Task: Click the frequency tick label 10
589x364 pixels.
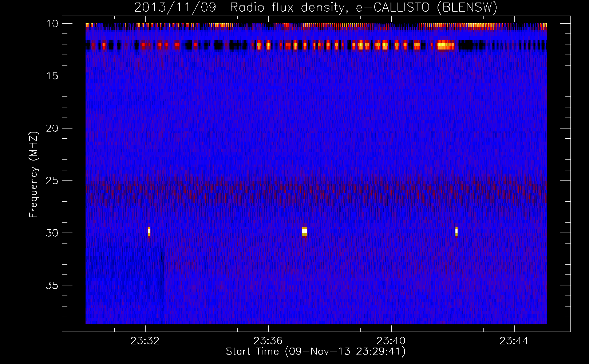Action: click(x=52, y=24)
